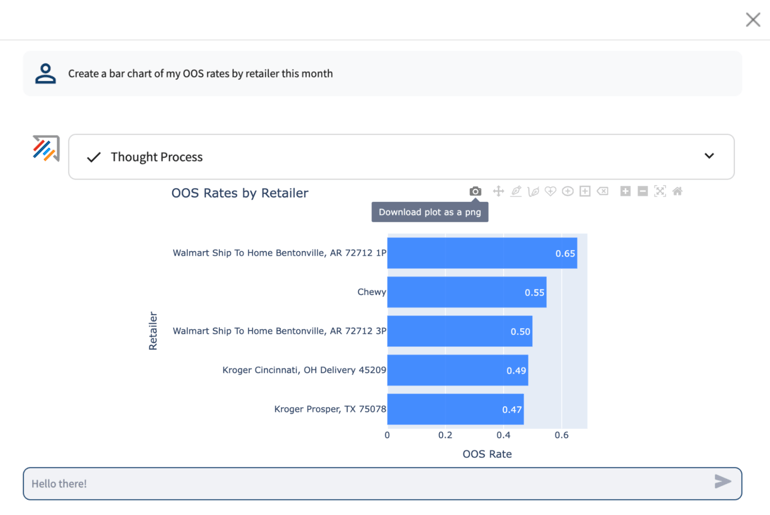Click the 'OOS Rate' x-axis title

[487, 454]
